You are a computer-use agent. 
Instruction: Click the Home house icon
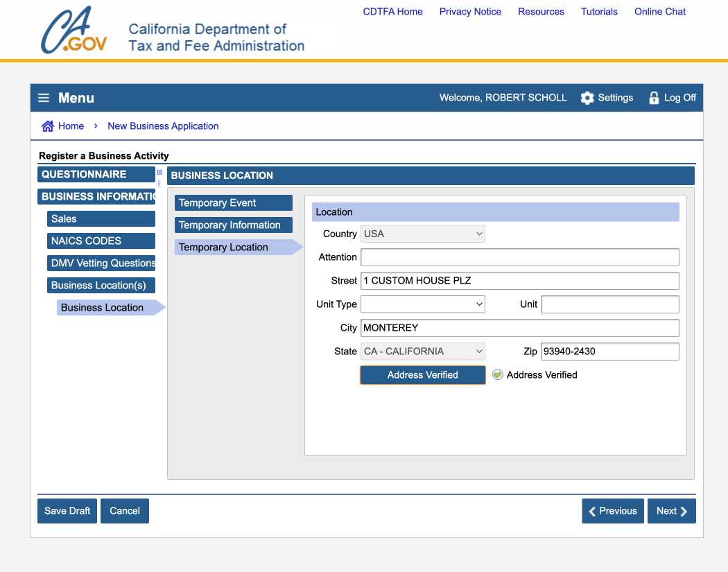[48, 126]
